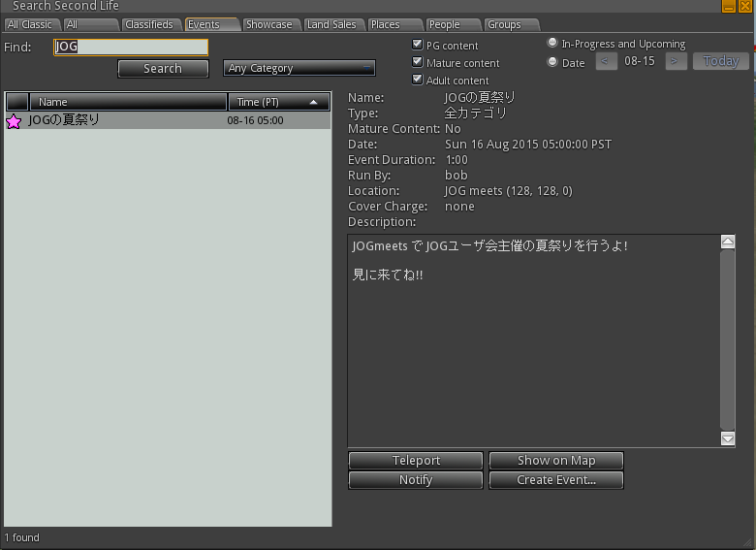Click the next date arrow button

coord(676,61)
